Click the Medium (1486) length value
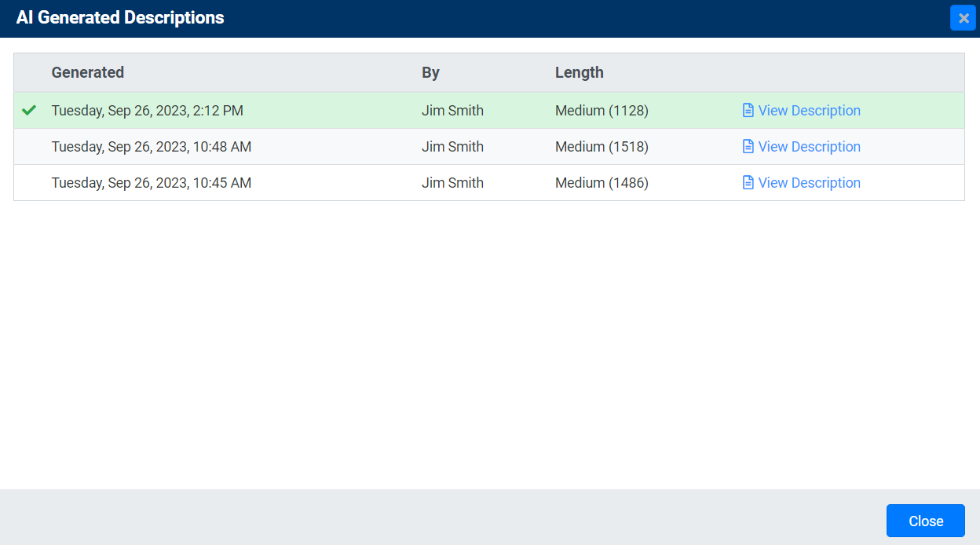This screenshot has width=980, height=545. click(602, 183)
